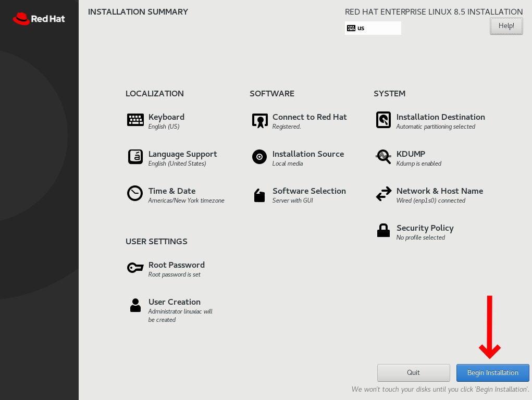The width and height of the screenshot is (532, 400).
Task: Click the Installation Destination disk icon
Action: pyautogui.click(x=383, y=120)
